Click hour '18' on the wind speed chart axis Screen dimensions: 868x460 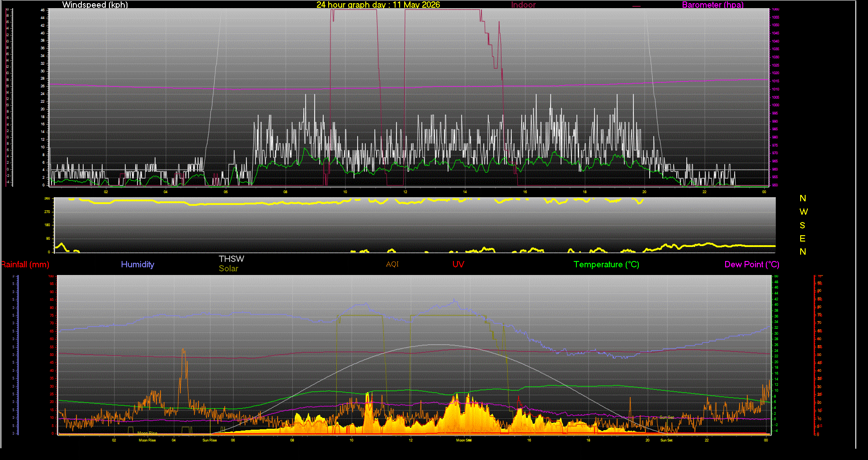(585, 192)
